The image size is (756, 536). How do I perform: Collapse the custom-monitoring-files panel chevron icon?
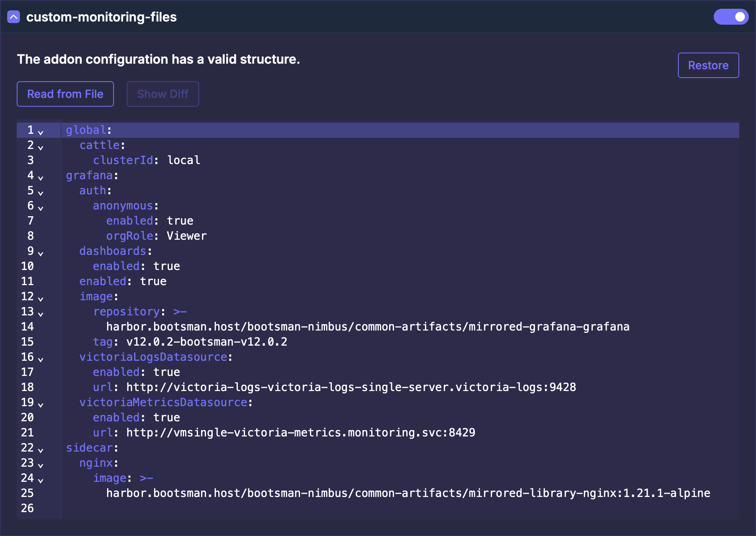[x=14, y=17]
